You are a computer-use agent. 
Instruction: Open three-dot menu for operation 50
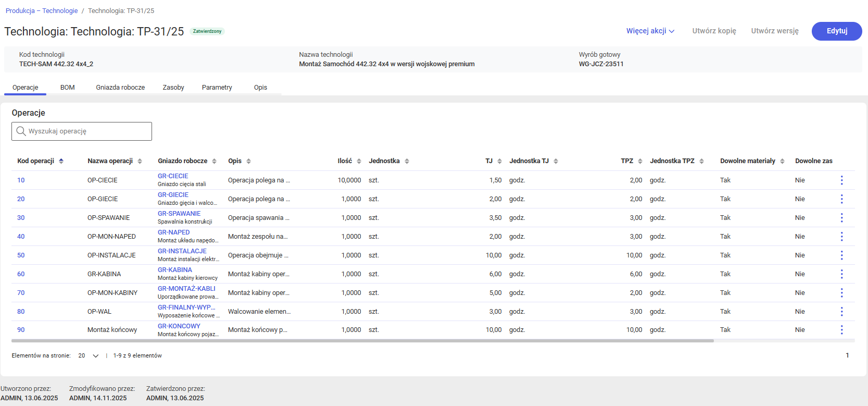[841, 255]
